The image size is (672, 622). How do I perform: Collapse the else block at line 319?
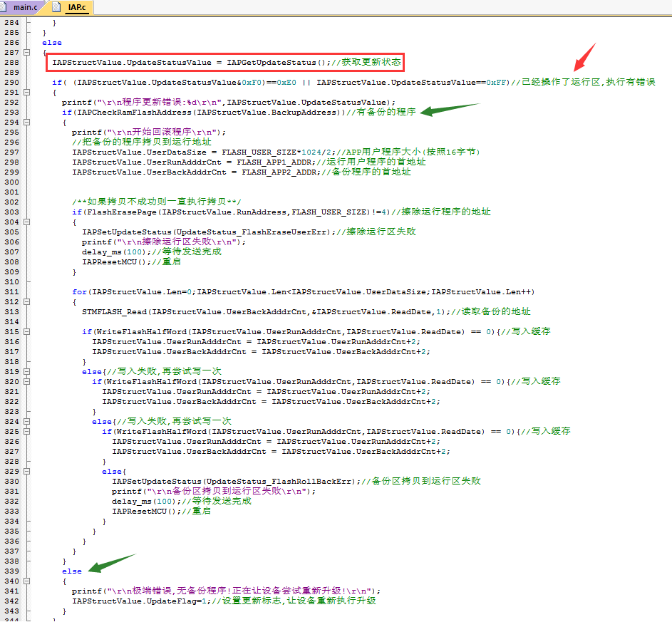[x=26, y=372]
